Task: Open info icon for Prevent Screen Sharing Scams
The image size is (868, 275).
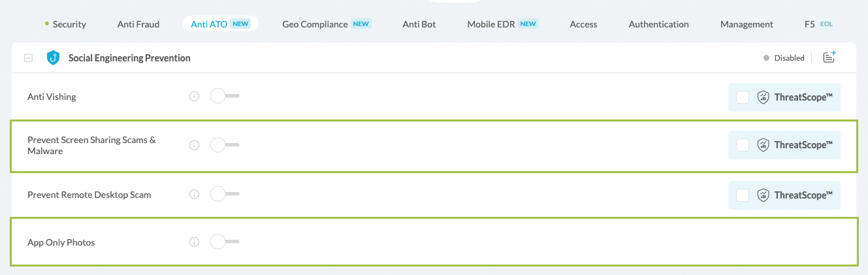Action: [194, 145]
